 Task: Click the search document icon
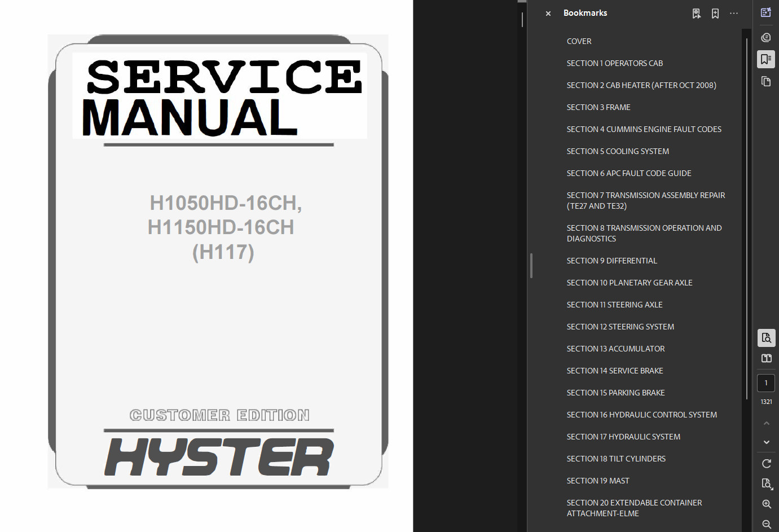[766, 338]
